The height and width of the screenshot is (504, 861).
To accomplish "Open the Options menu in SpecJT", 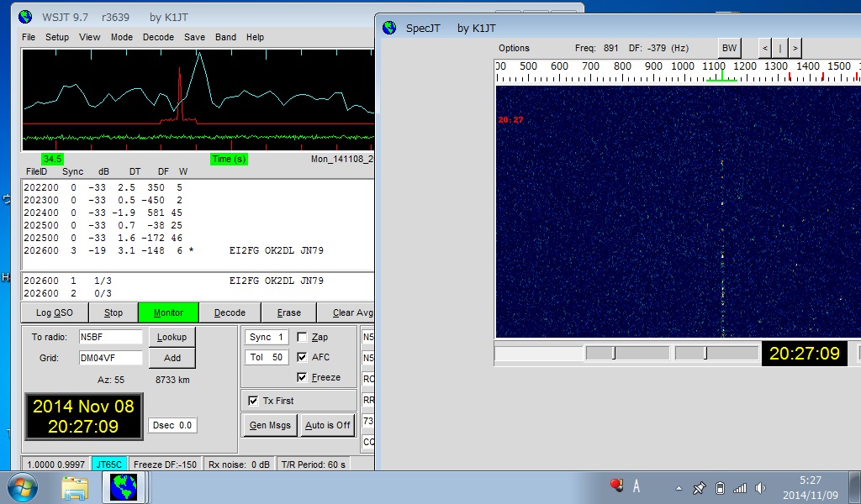I will tap(514, 48).
